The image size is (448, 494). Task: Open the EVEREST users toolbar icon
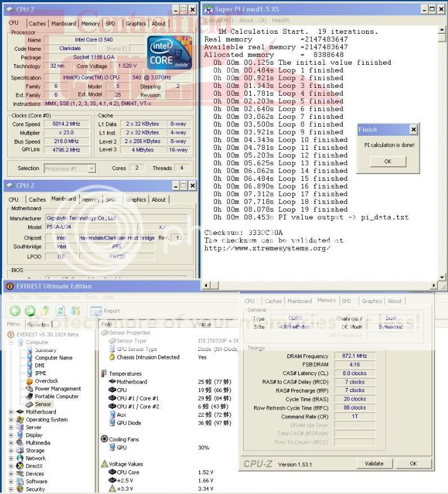(x=76, y=310)
